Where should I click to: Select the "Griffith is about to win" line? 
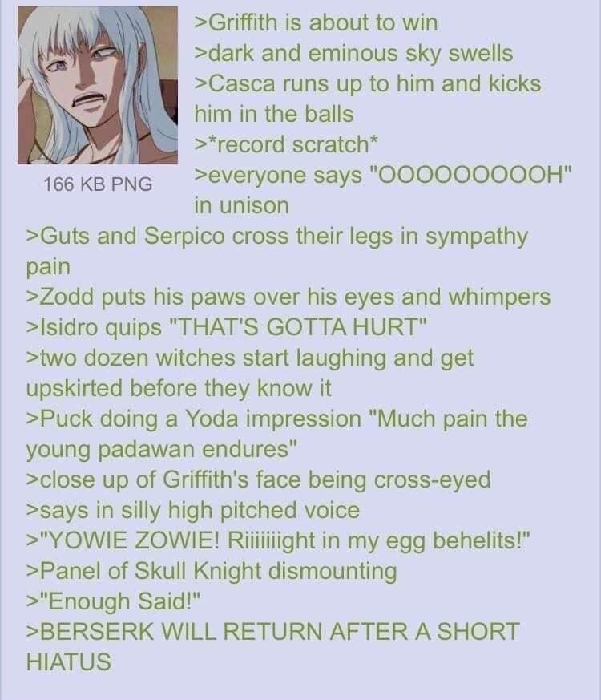pyautogui.click(x=316, y=22)
